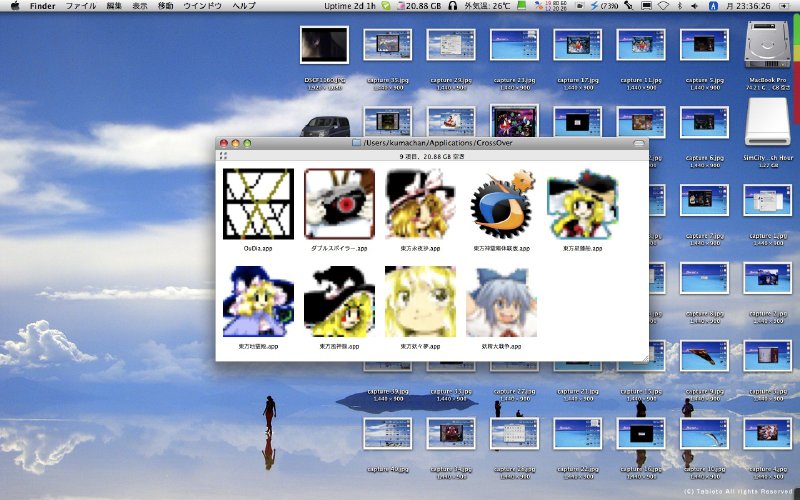Image resolution: width=800 pixels, height=500 pixels.
Task: Select the capture 6.jpg desktop thumbnail
Action: [704, 122]
